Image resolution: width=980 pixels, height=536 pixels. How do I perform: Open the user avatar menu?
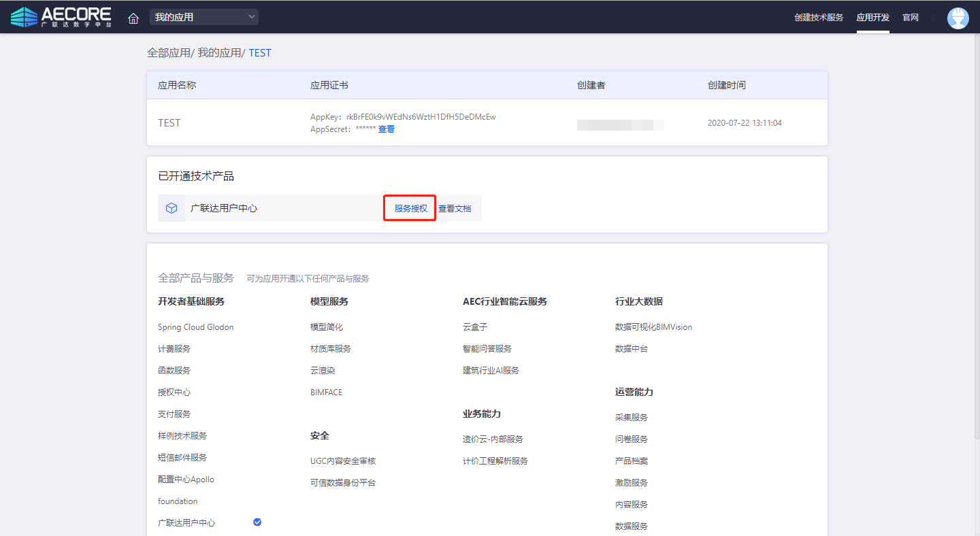pyautogui.click(x=958, y=18)
